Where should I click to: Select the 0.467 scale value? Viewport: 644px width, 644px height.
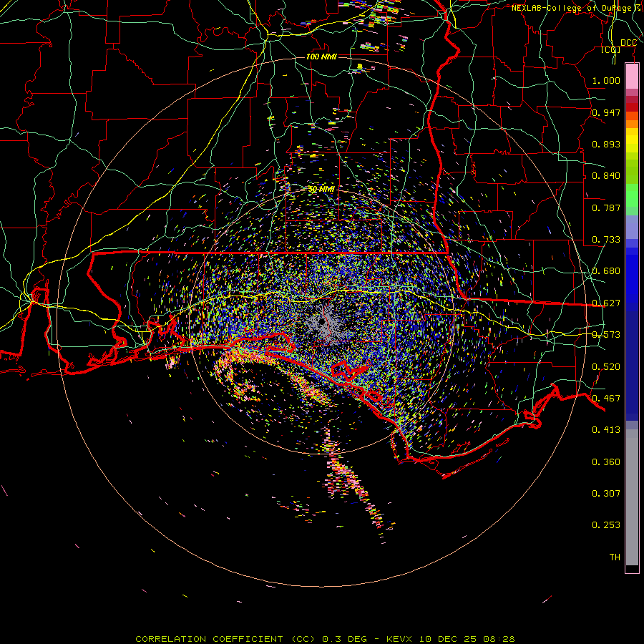[x=606, y=399]
